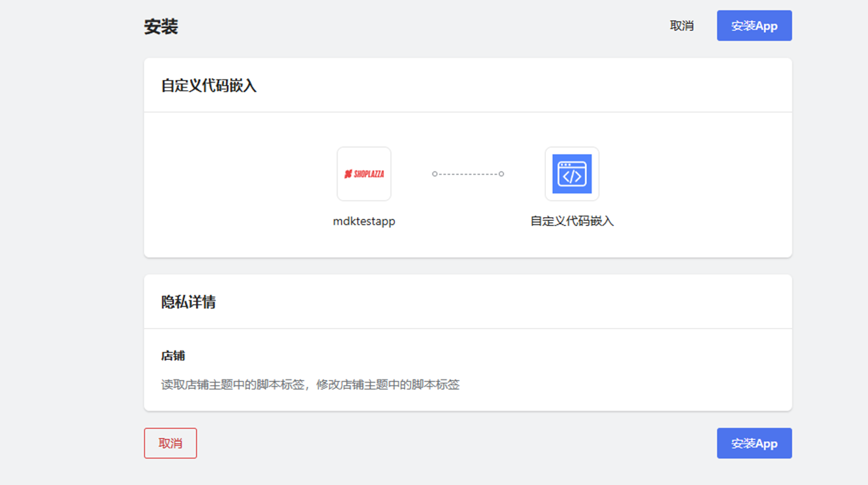Select the 自定义代码嵌入 label beneath the code icon

point(572,221)
